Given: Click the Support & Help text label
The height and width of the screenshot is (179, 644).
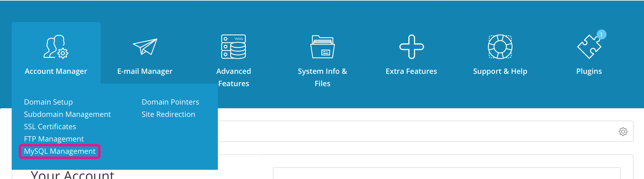Looking at the screenshot, I should (500, 71).
